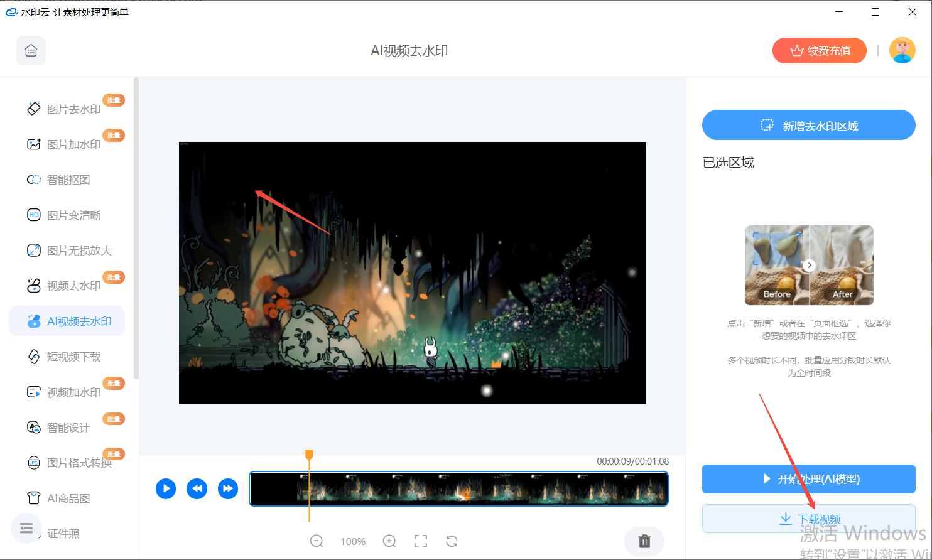Click the 图片加水印 image icon
932x560 pixels.
pyautogui.click(x=34, y=144)
